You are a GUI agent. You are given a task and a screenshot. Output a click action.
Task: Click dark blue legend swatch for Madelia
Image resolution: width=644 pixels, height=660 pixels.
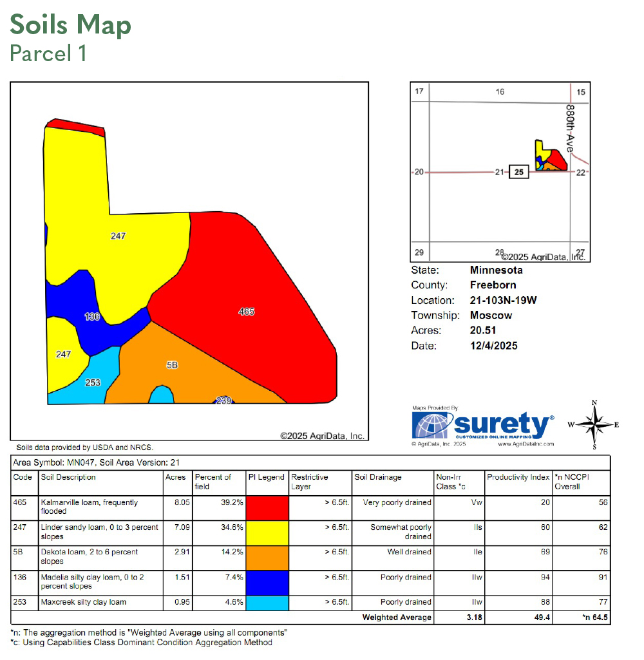click(267, 583)
